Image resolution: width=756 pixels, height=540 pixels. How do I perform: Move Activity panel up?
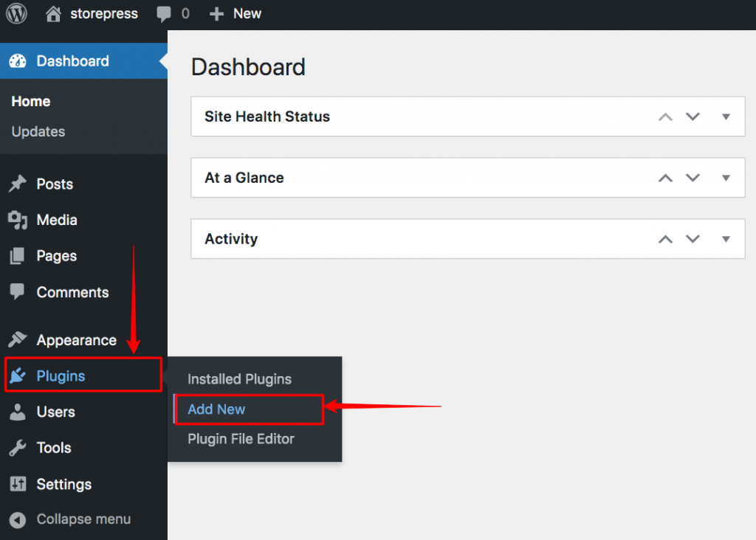tap(665, 239)
